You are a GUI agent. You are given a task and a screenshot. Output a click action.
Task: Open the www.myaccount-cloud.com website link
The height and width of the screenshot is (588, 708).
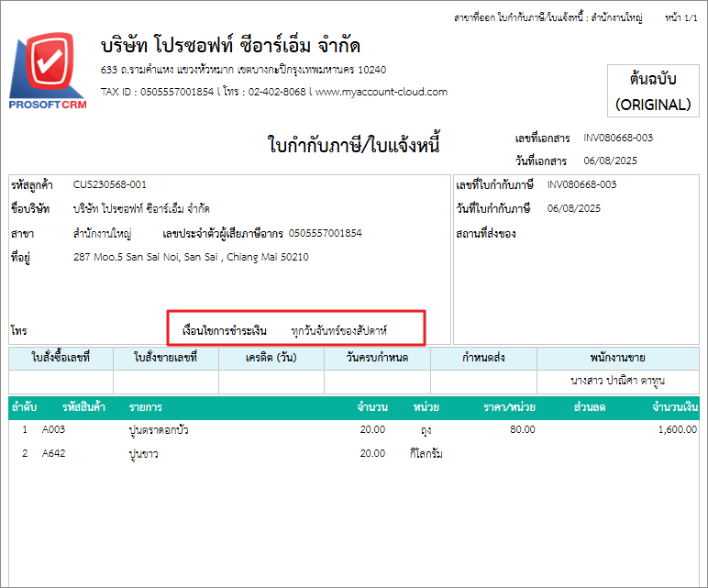click(382, 92)
